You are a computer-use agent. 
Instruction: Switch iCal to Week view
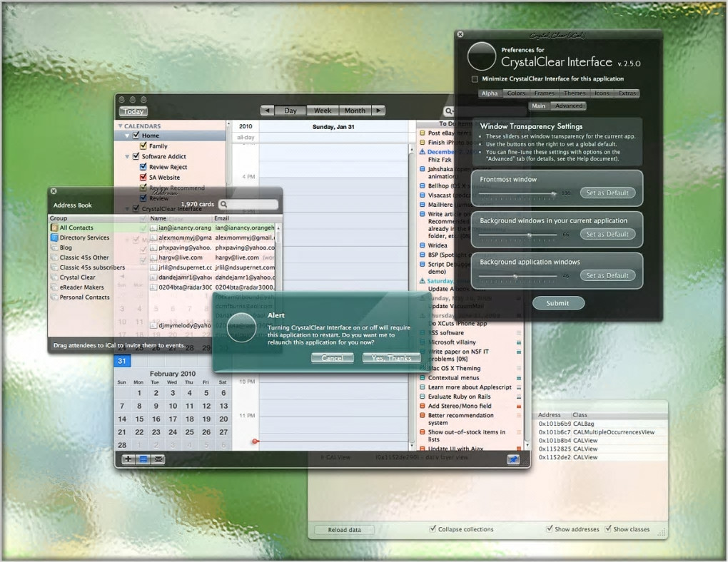tap(323, 111)
